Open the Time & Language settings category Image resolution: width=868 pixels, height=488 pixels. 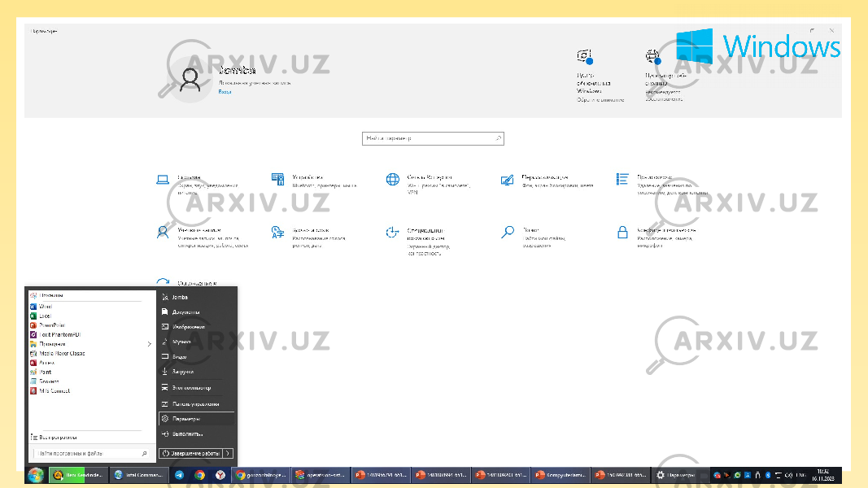click(x=308, y=237)
